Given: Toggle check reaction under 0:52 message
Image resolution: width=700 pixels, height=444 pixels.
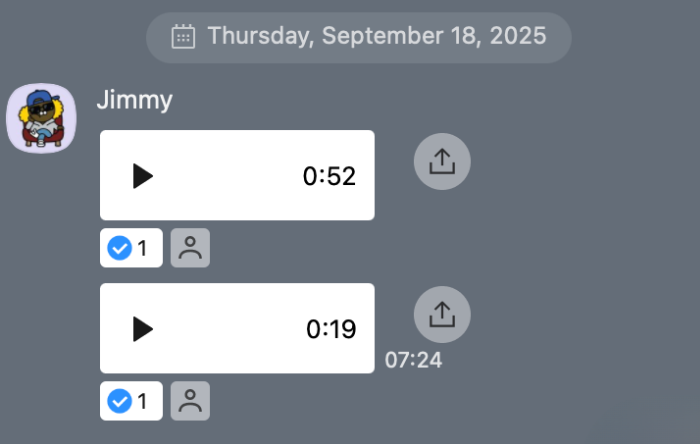Looking at the screenshot, I should pos(131,248).
